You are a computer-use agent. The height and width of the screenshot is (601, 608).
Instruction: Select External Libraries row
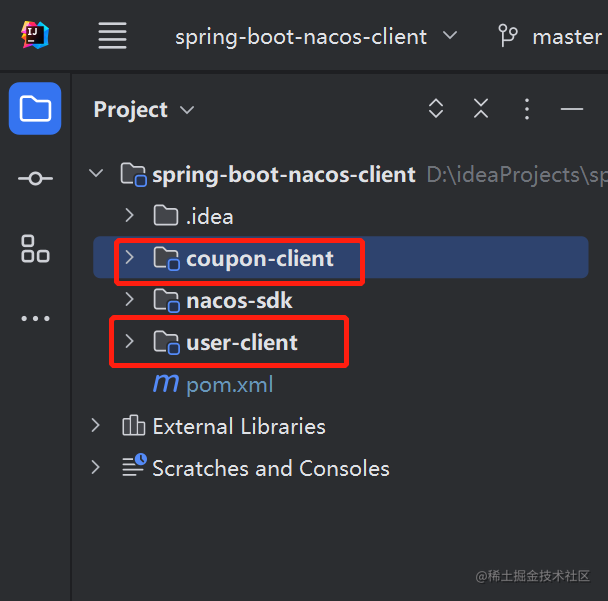click(341, 427)
